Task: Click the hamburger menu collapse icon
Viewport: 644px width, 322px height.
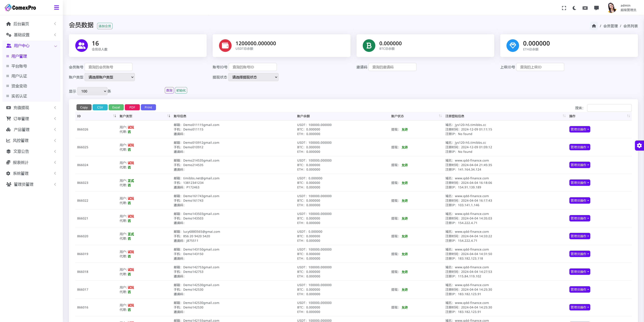Action: point(57,8)
